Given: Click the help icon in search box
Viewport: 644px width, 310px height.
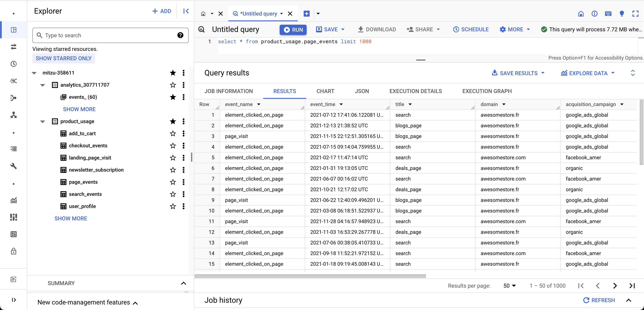Looking at the screenshot, I should [x=180, y=35].
